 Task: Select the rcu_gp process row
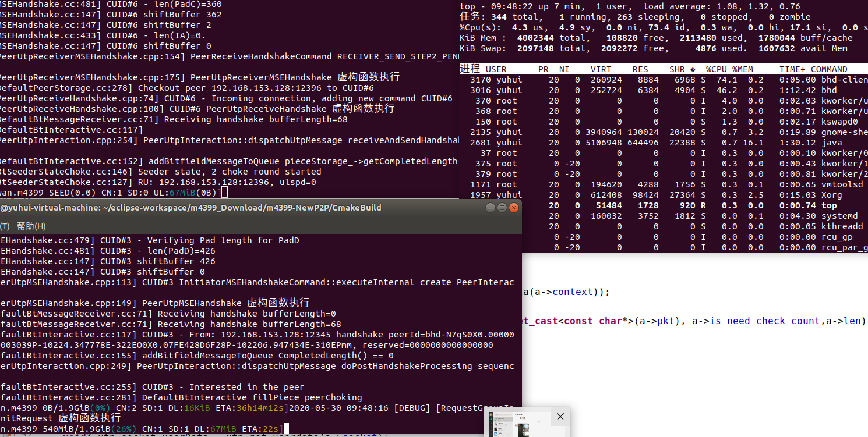point(694,237)
